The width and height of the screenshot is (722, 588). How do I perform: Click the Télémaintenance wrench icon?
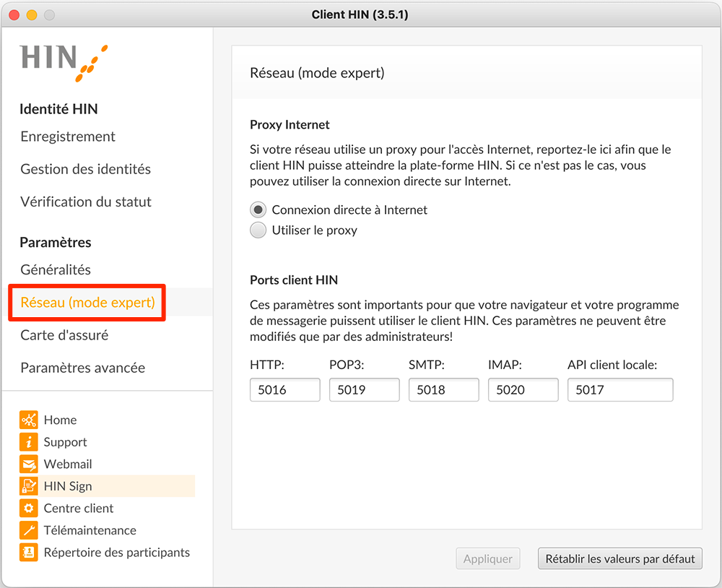(29, 530)
